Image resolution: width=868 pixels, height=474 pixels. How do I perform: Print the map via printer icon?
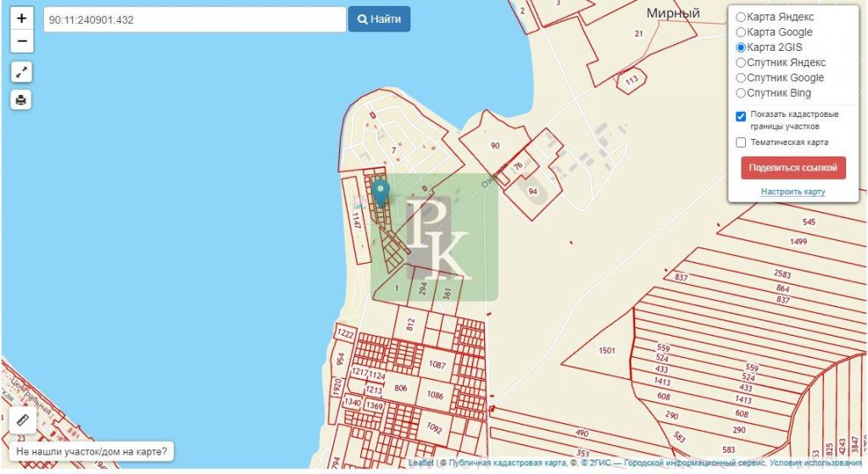(x=21, y=100)
